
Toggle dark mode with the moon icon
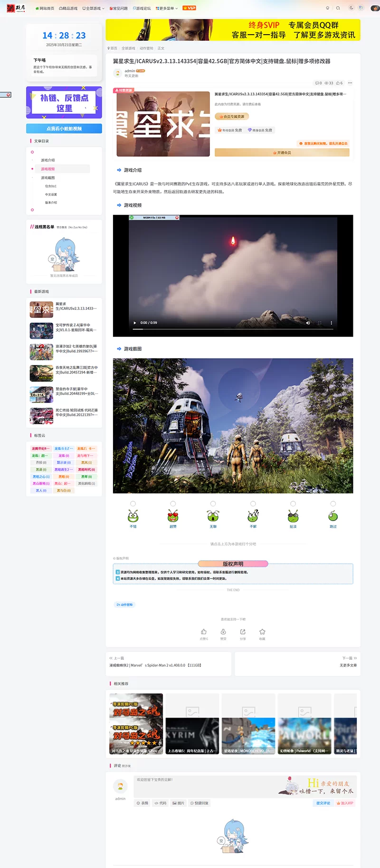click(x=351, y=8)
